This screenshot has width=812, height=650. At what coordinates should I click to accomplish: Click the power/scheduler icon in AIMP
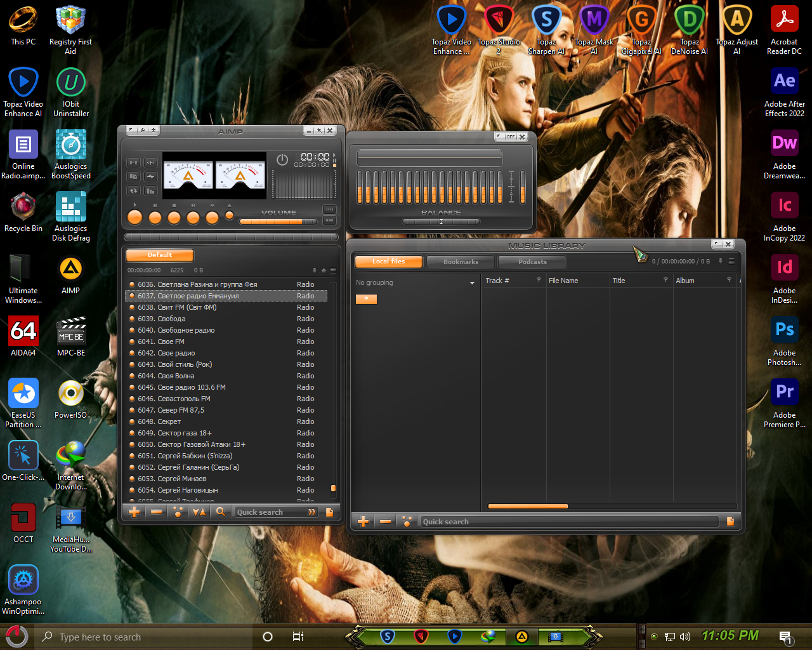click(282, 160)
